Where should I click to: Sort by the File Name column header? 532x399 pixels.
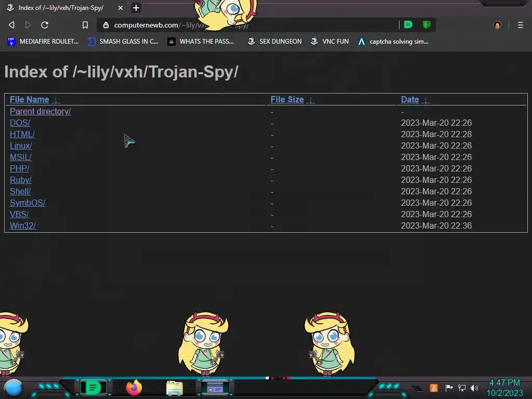pos(30,99)
